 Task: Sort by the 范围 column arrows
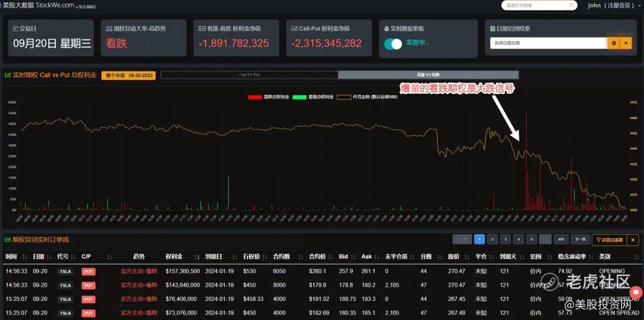pos(550,257)
